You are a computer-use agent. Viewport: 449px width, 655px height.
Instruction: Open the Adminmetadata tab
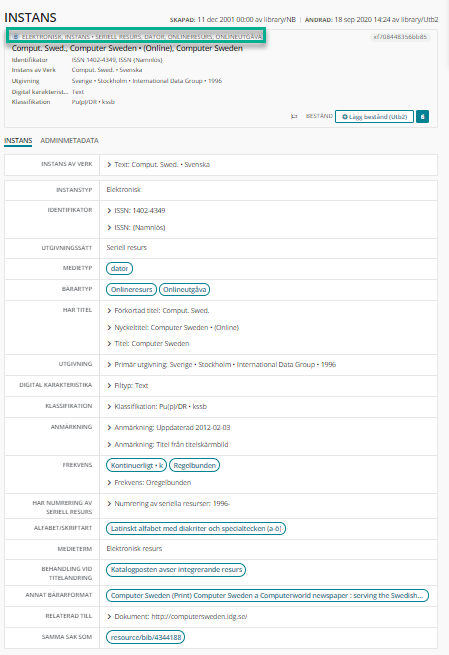(x=69, y=141)
